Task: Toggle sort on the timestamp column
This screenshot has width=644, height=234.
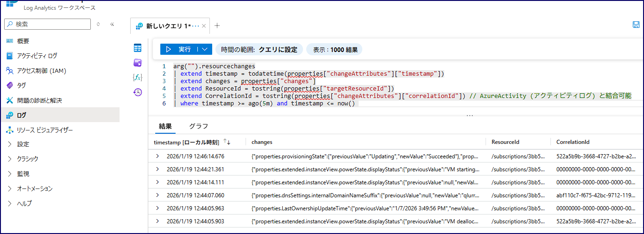Action: (x=227, y=142)
